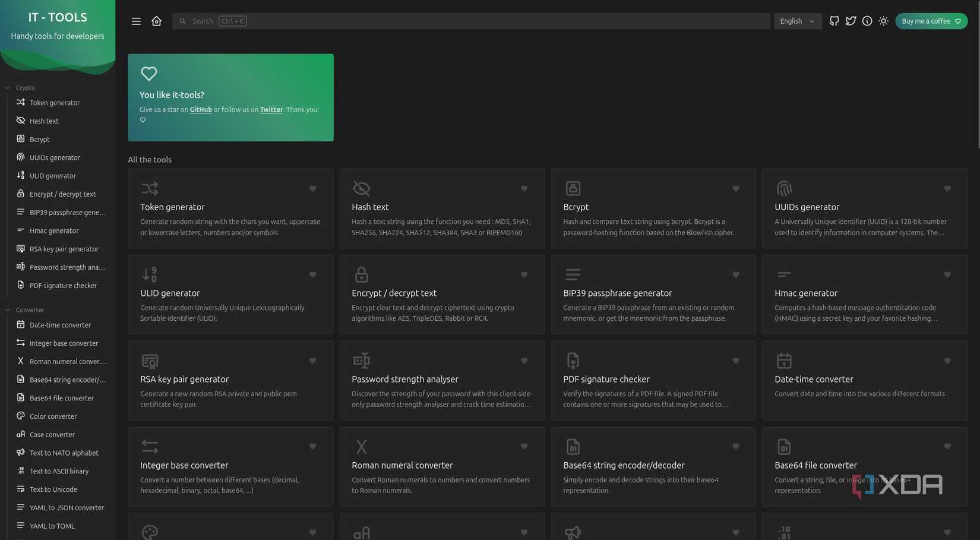Open YAML to JSON converter from the sidebar
The image size is (980, 540).
(67, 507)
